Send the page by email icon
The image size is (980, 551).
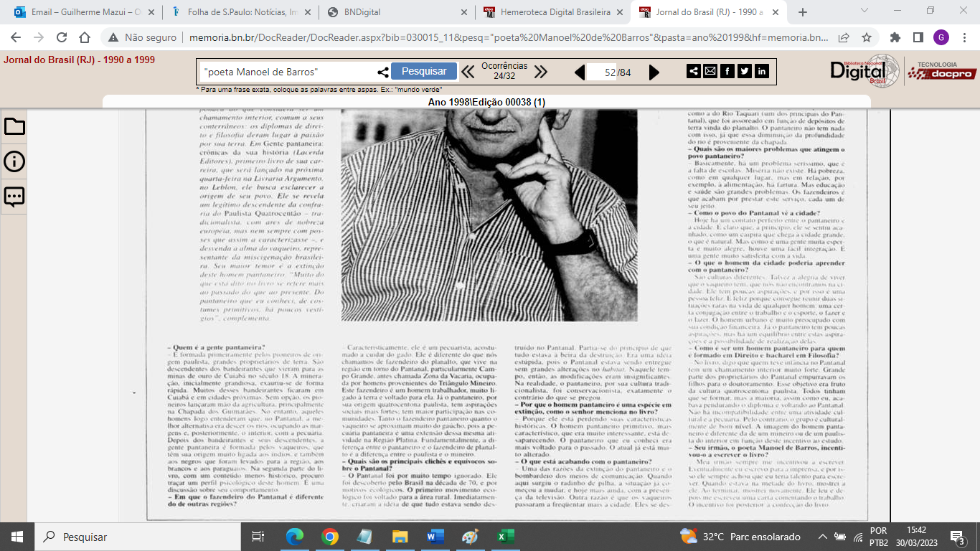coord(710,71)
